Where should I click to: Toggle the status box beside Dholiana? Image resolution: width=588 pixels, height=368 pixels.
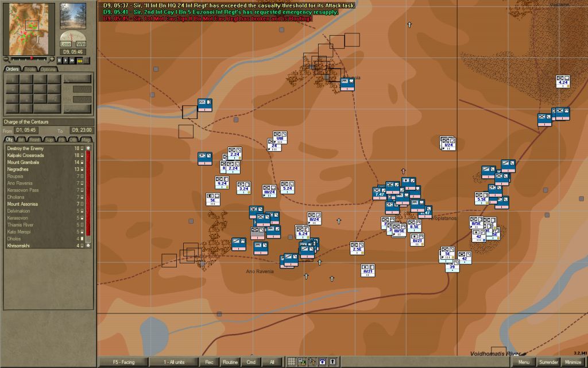(82, 197)
